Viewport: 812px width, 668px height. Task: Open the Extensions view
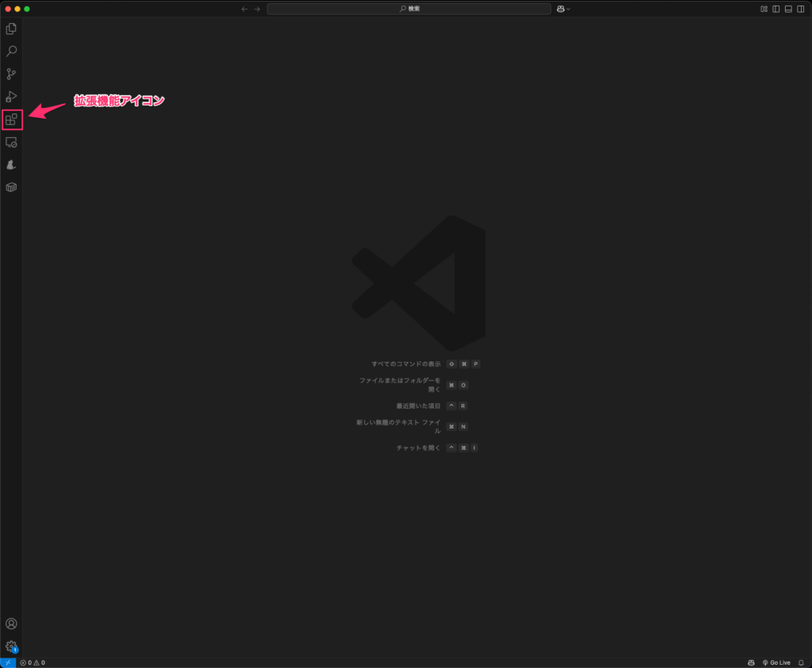pyautogui.click(x=11, y=120)
